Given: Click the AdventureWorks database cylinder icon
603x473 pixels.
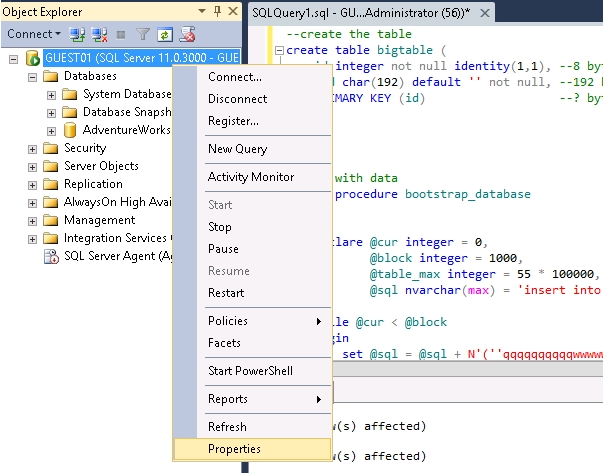Looking at the screenshot, I should 70,130.
